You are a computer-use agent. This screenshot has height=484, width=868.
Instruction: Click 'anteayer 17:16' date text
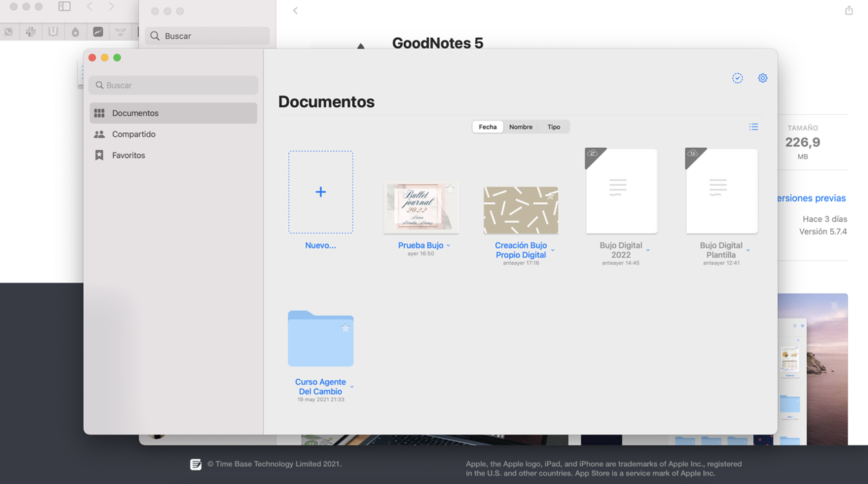point(521,263)
